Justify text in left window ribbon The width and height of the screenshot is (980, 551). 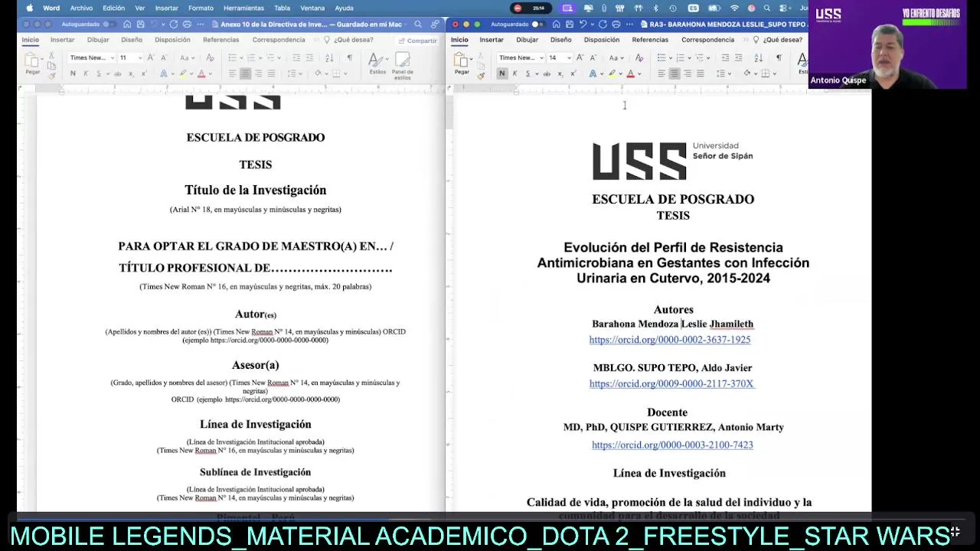[271, 73]
